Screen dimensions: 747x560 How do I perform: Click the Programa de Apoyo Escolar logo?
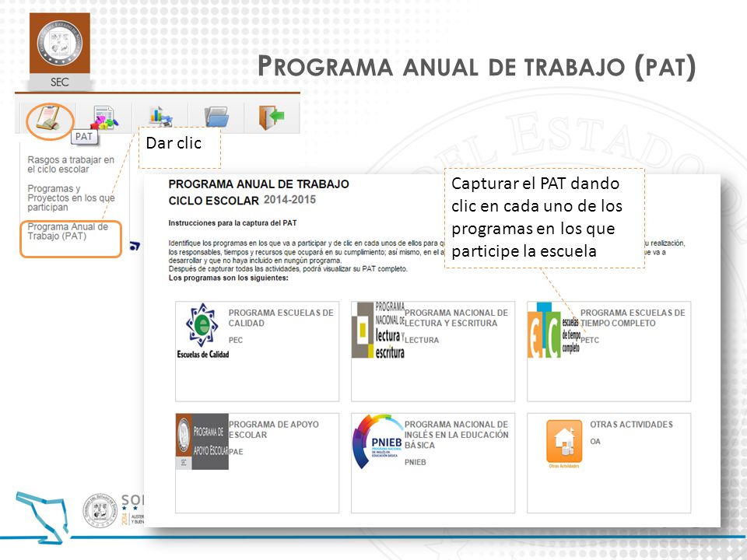(202, 442)
